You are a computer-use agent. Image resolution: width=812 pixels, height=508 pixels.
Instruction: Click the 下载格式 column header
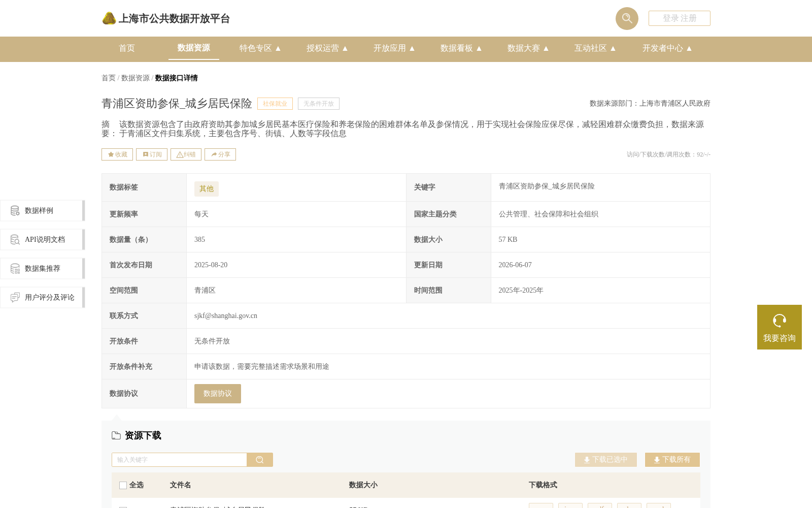pyautogui.click(x=543, y=485)
